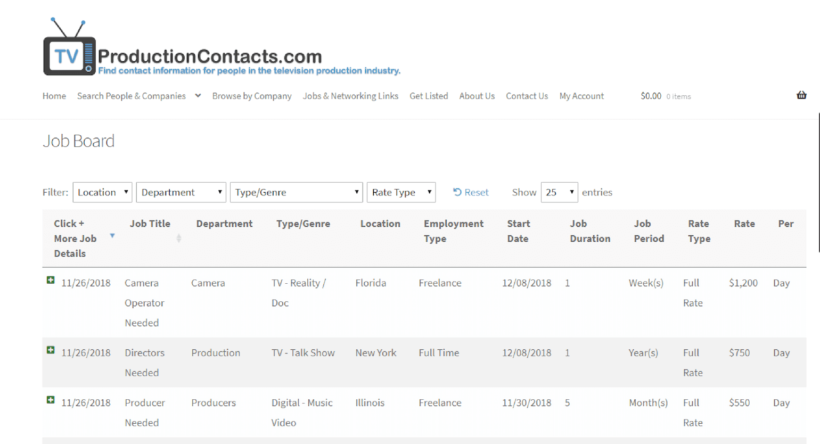820x444 pixels.
Task: Click the 'Production' department cell
Action: tap(215, 353)
